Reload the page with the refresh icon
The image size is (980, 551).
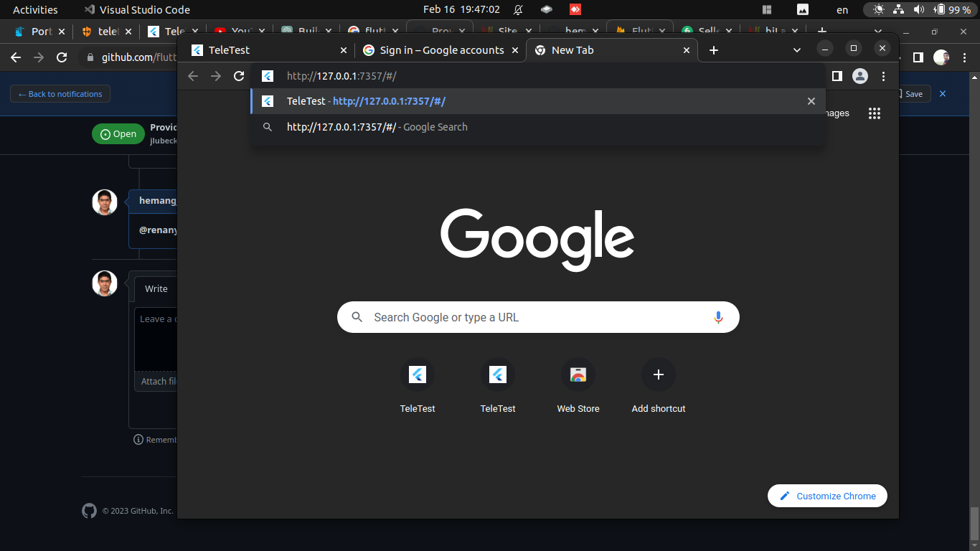point(239,75)
